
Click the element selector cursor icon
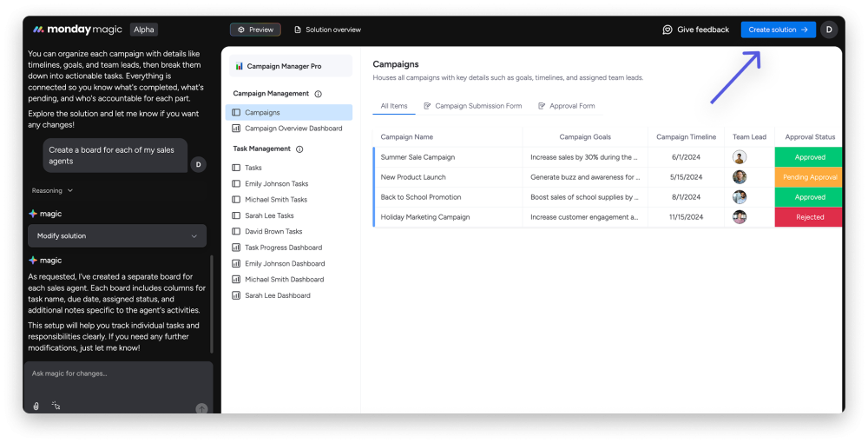(x=56, y=406)
